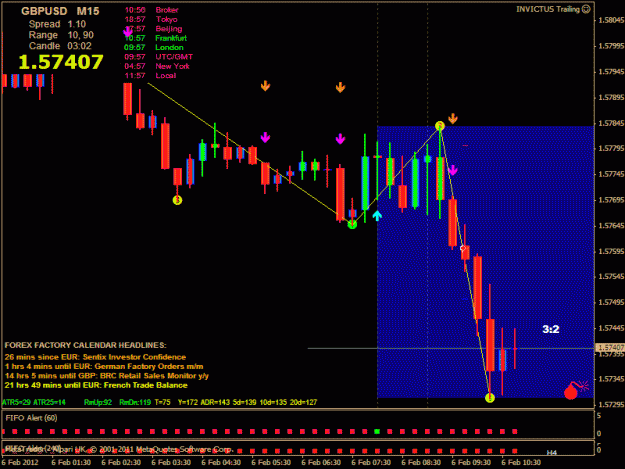Click the 20d=127 statistic
This screenshot has width=625, height=469.
[x=303, y=402]
